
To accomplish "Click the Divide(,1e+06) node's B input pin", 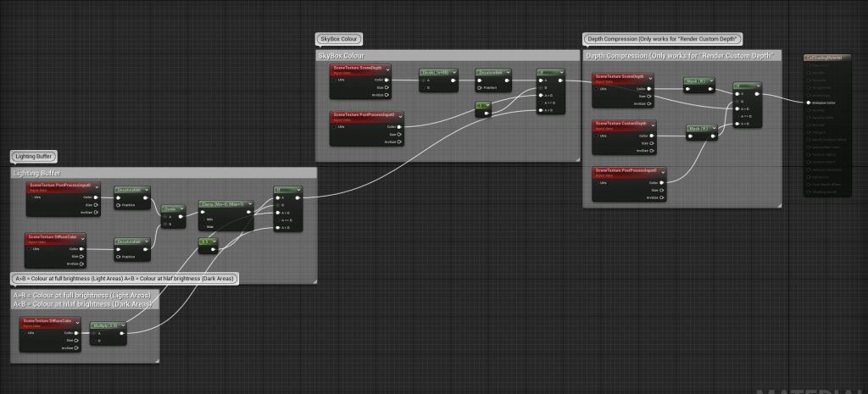I will [424, 88].
